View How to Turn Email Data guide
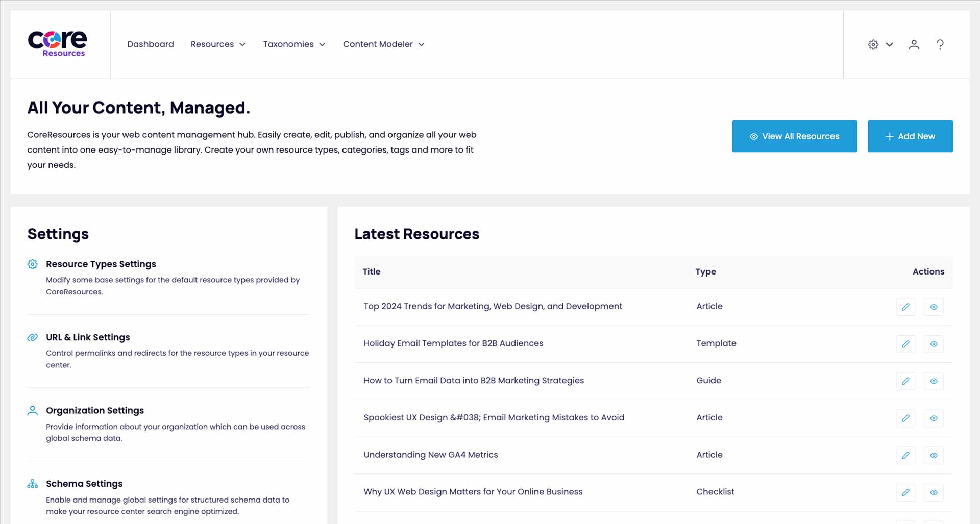 click(x=934, y=381)
